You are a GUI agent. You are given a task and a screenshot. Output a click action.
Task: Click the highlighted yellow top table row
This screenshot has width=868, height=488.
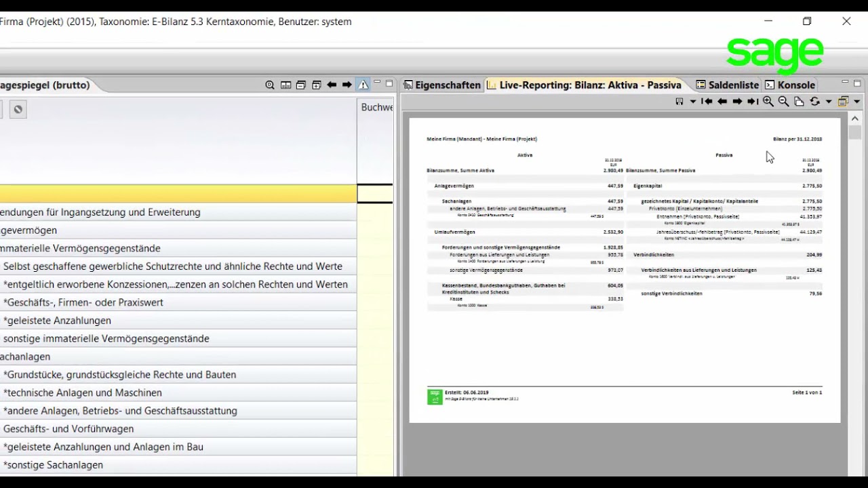click(x=178, y=194)
